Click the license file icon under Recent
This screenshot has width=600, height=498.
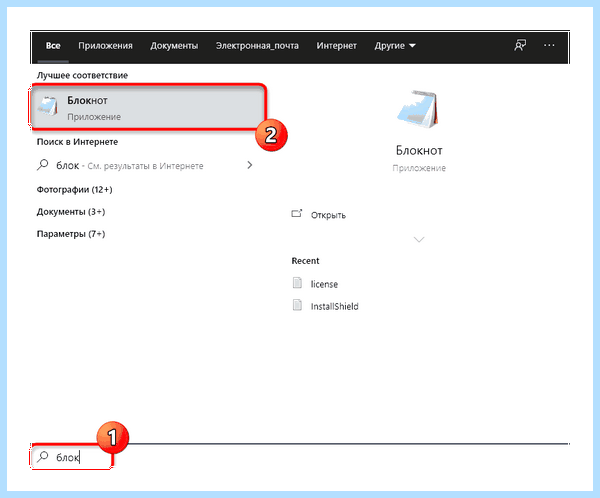[x=297, y=283]
